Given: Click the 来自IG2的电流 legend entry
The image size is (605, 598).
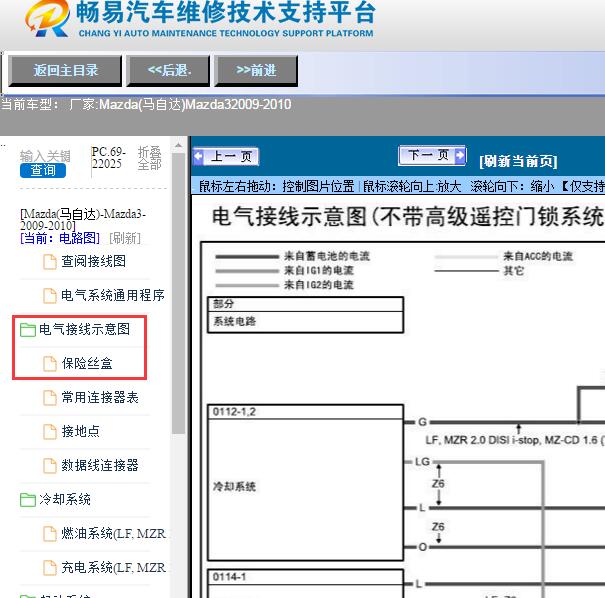Looking at the screenshot, I should point(319,285).
